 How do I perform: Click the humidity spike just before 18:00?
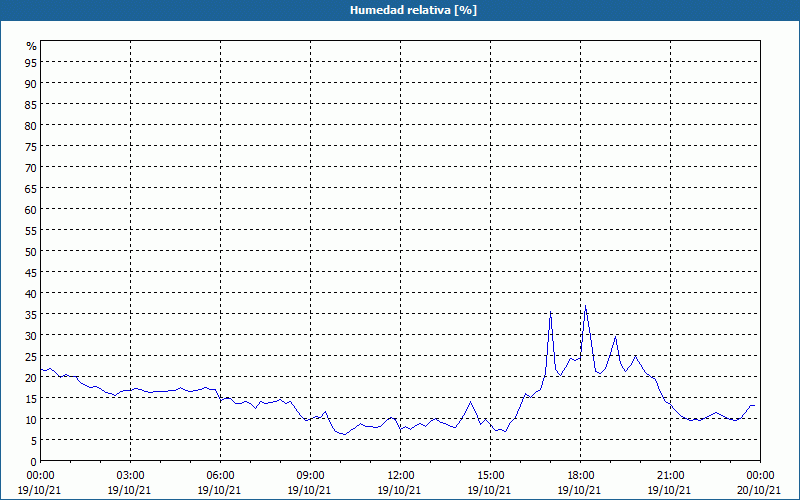(x=551, y=312)
